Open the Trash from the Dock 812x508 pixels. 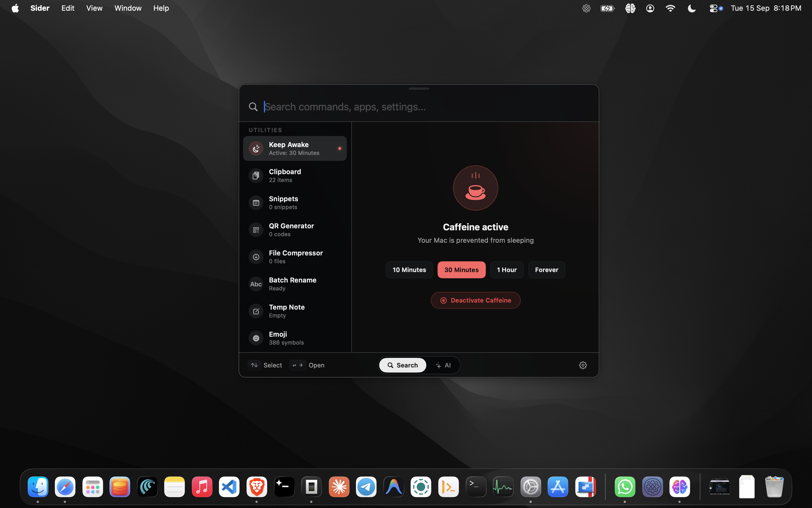(x=774, y=487)
